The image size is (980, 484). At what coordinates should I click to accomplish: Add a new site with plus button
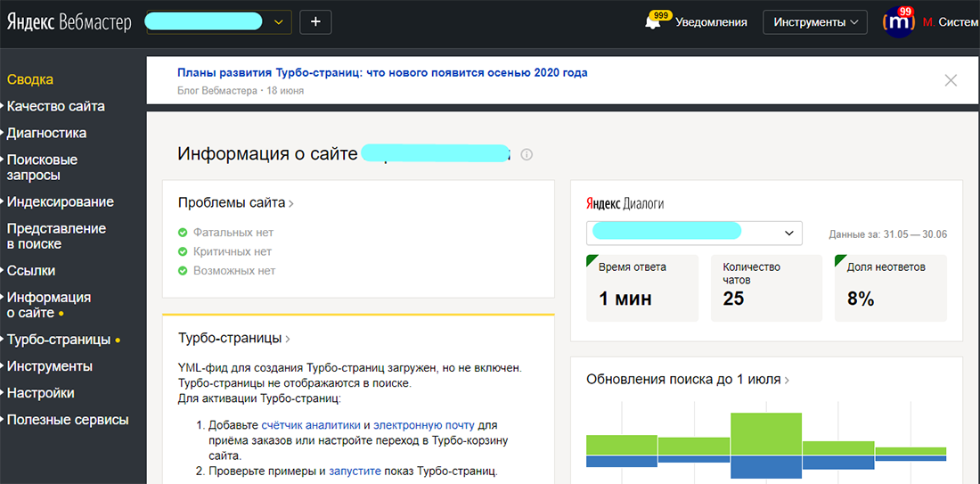(x=315, y=22)
